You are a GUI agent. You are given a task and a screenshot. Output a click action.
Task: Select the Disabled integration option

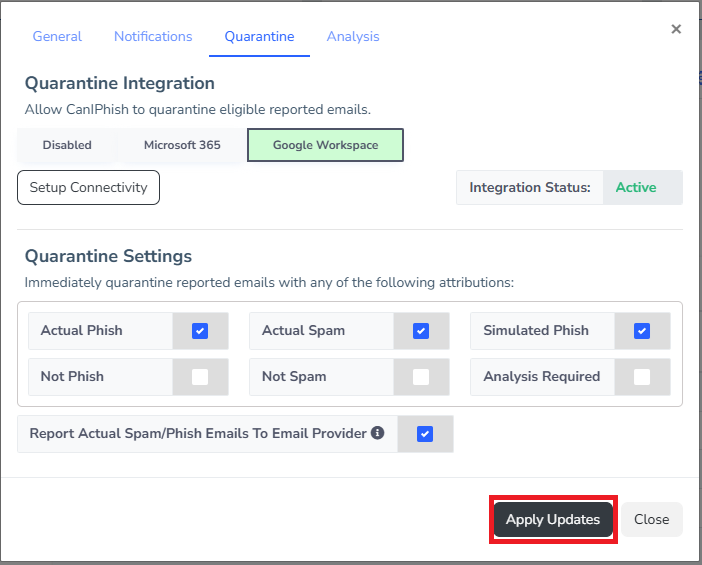67,145
